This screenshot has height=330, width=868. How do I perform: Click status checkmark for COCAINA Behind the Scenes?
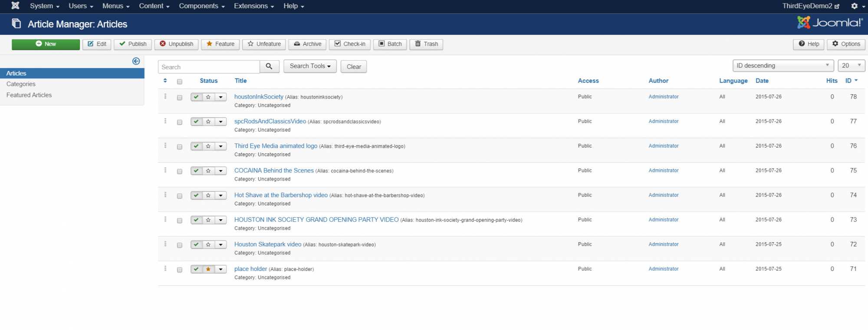click(196, 171)
